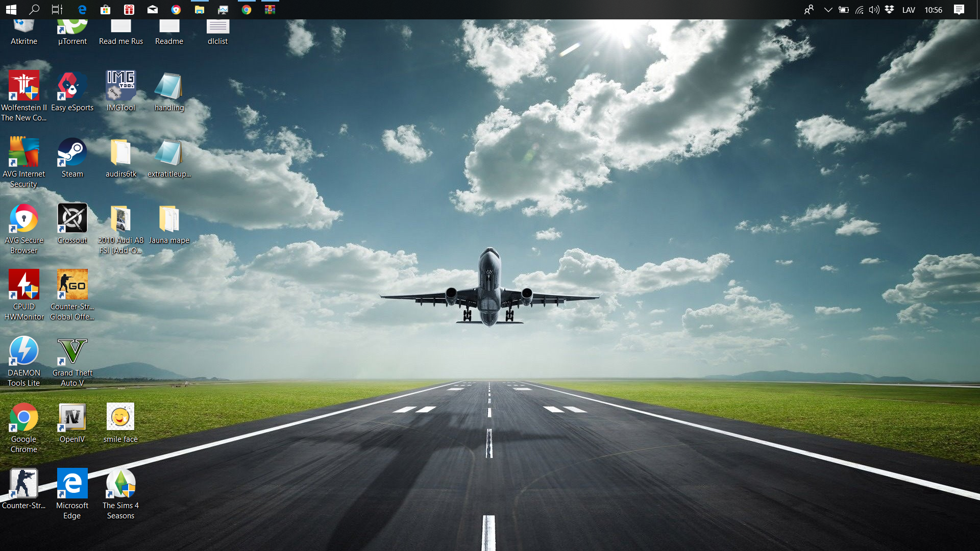Select the OpenIV desktop shortcut
This screenshot has height=551, width=980.
click(x=72, y=422)
